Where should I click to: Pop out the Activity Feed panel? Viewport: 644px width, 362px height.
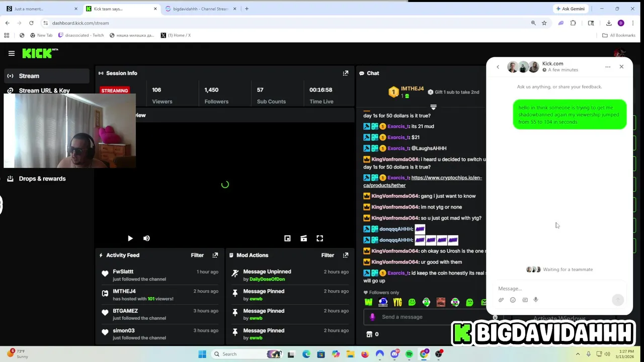click(x=215, y=255)
